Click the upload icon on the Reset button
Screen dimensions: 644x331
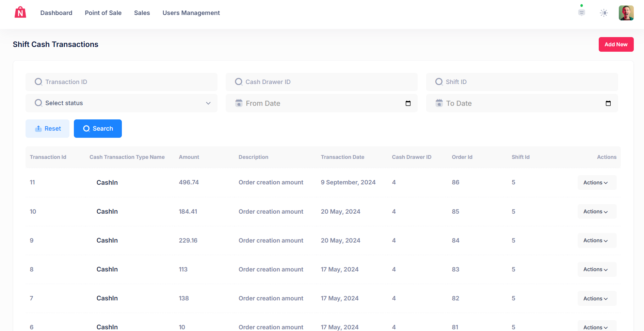(38, 129)
